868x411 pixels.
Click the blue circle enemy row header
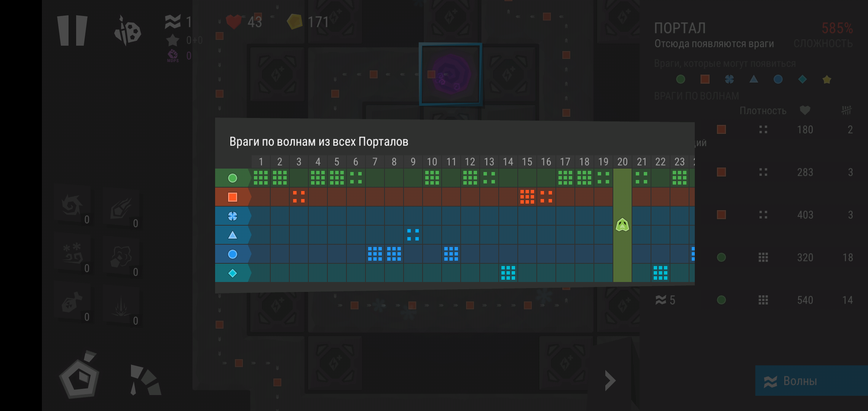(233, 254)
